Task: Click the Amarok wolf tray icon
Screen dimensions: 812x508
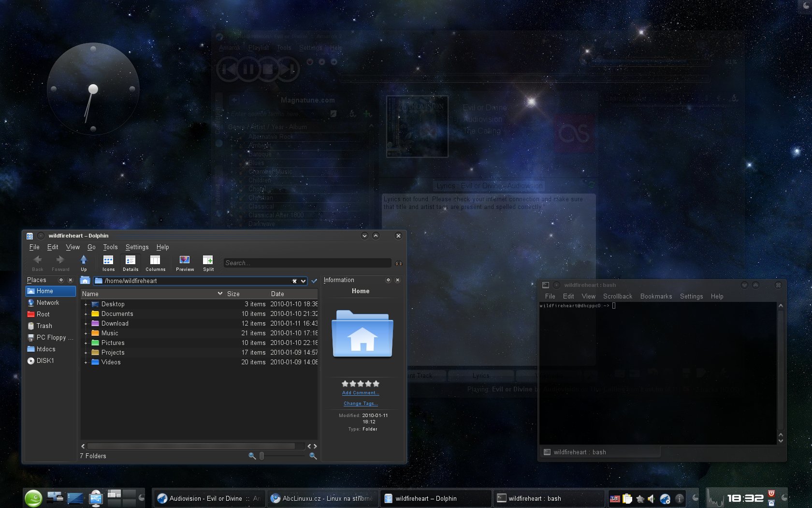Action: pos(665,499)
